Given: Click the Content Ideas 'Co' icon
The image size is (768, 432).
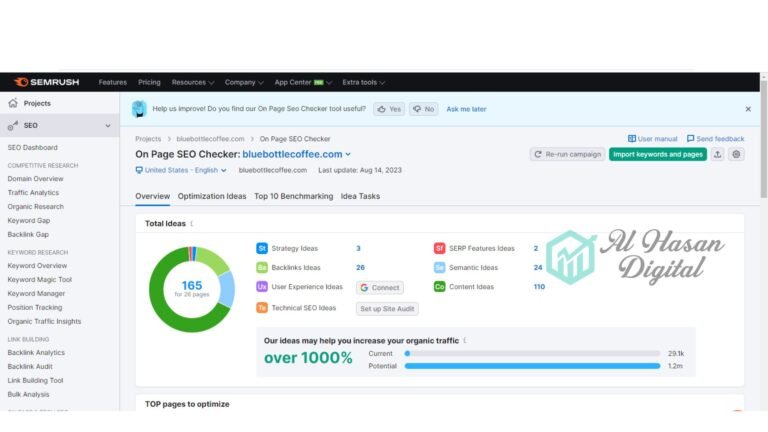Looking at the screenshot, I should pyautogui.click(x=439, y=287).
